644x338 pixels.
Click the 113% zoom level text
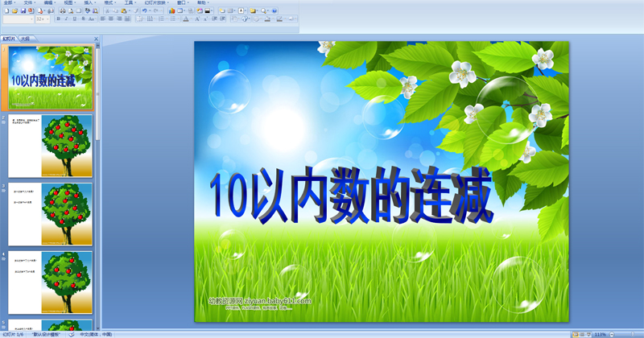point(600,334)
